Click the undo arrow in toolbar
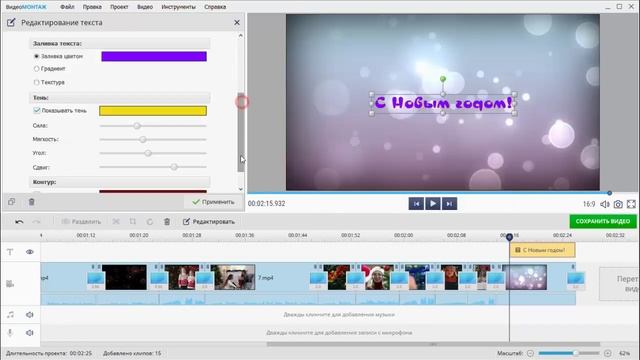Screen dimensions: 640x360 pos(19,222)
